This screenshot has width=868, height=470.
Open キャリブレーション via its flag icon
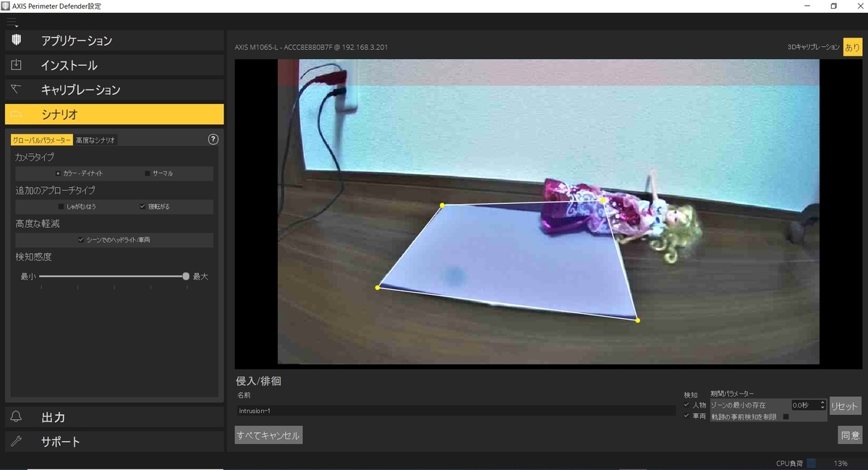point(15,89)
